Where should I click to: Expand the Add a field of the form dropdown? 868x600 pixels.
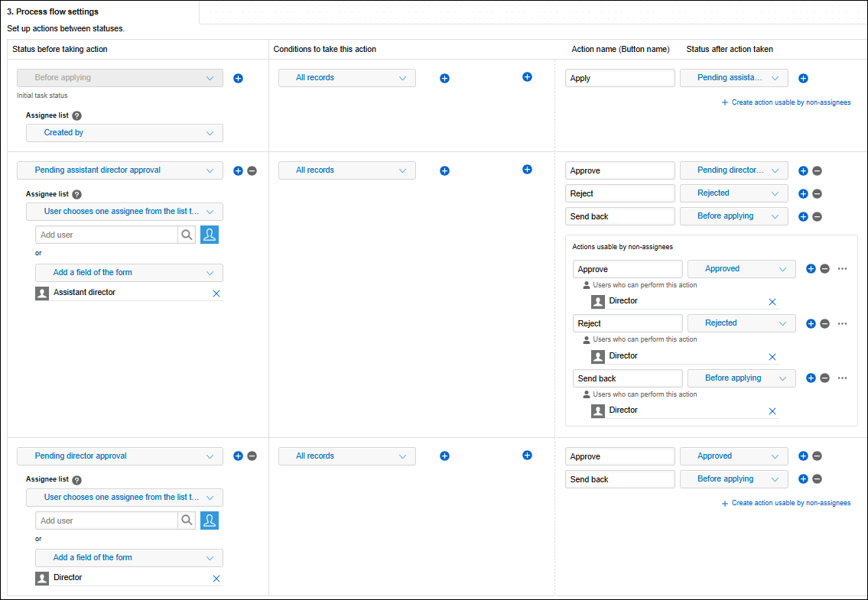pyautogui.click(x=128, y=273)
